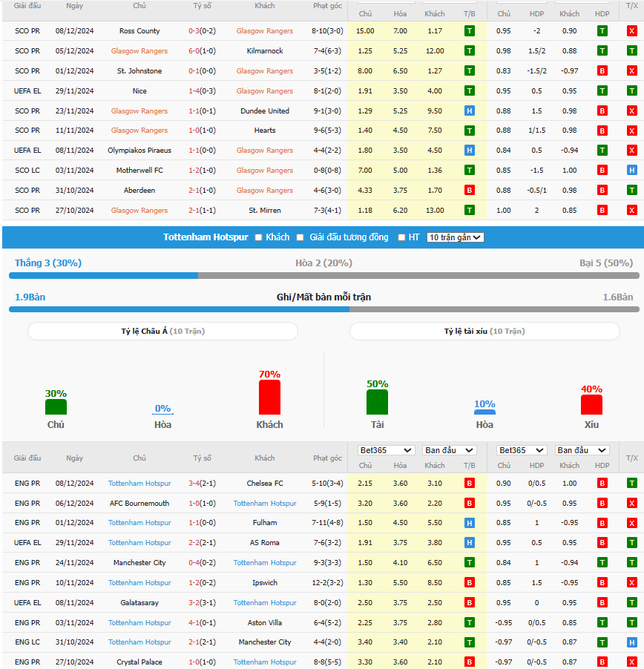
Task: Tick the 'Giải đấu tương đồng' checkbox
Action: click(300, 237)
